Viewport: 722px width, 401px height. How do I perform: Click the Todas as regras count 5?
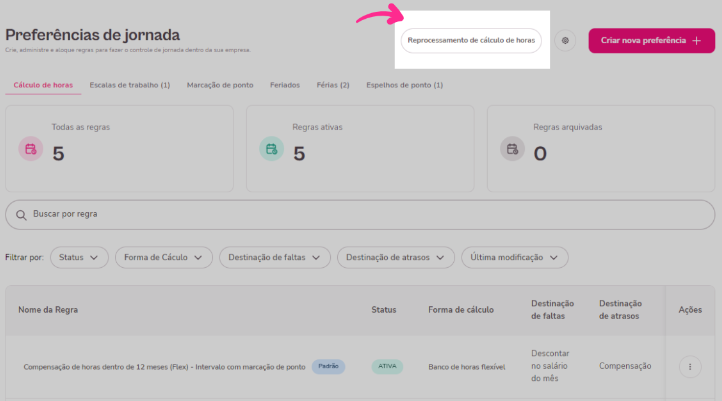[58, 154]
